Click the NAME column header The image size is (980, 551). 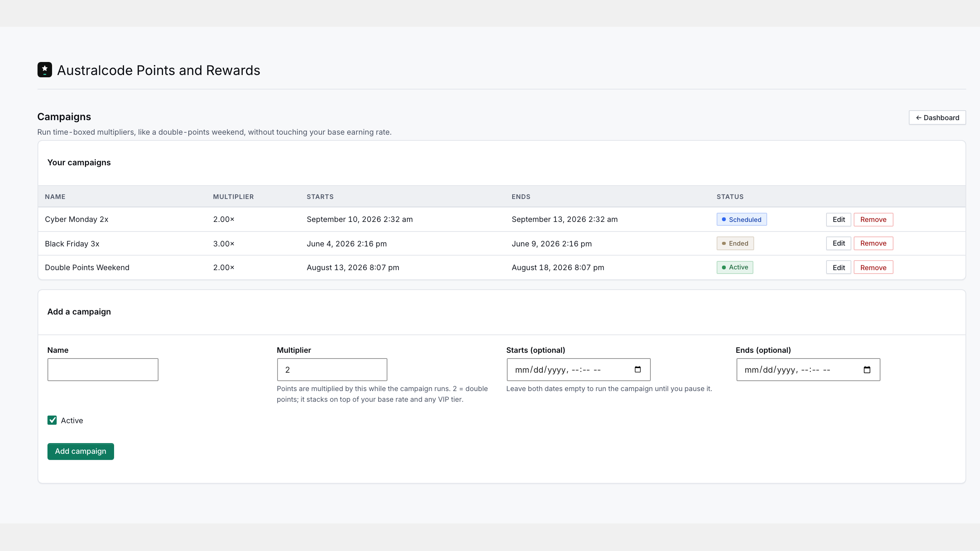[55, 197]
